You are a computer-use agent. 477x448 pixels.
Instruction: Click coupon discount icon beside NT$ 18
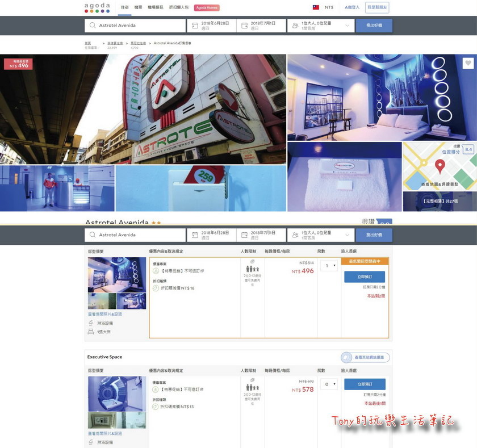point(156,288)
